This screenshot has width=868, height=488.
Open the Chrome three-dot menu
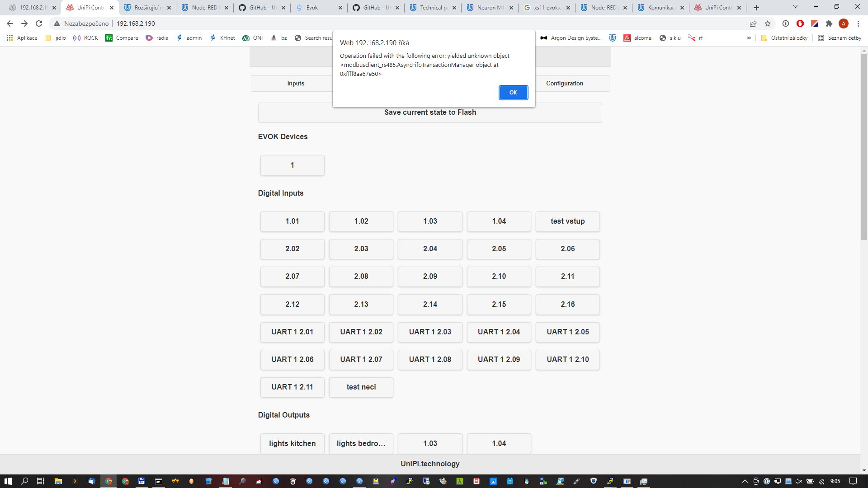858,23
